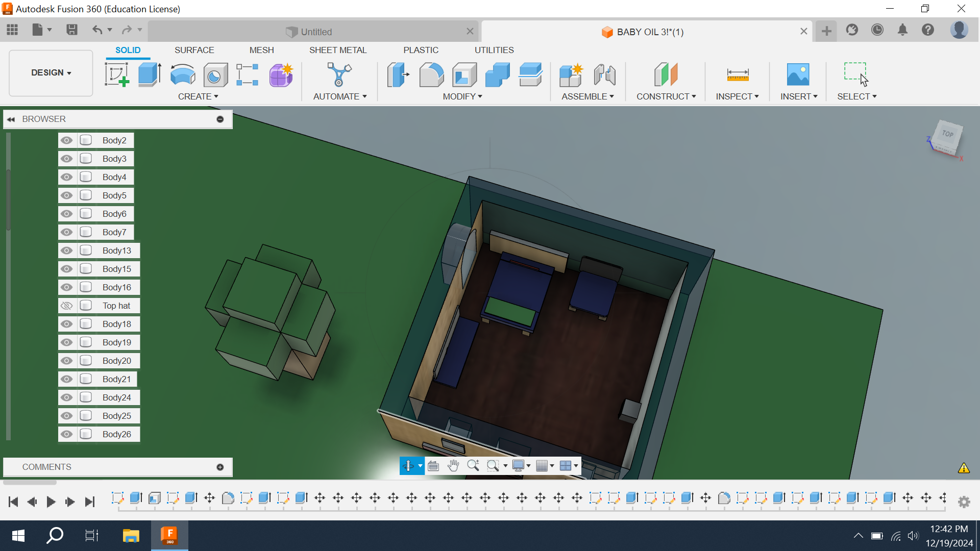Jump to timeline end
The image size is (980, 551).
(90, 502)
